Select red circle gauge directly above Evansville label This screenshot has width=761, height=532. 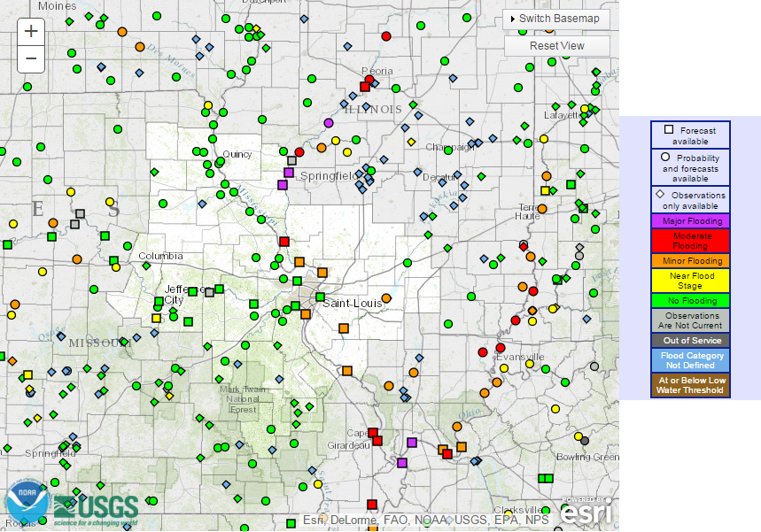click(x=501, y=348)
